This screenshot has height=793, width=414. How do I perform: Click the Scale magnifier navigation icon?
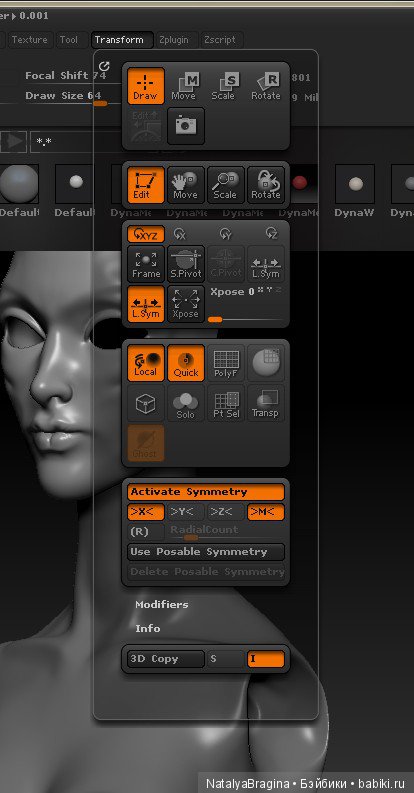coord(225,185)
